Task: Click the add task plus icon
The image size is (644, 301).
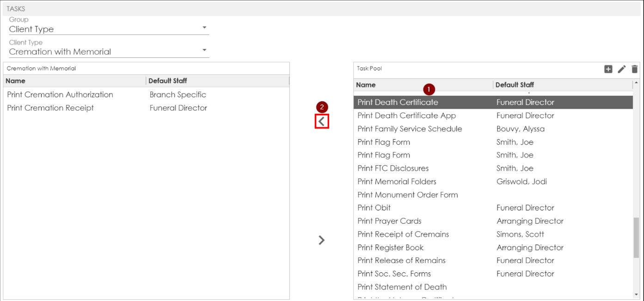Action: [608, 69]
